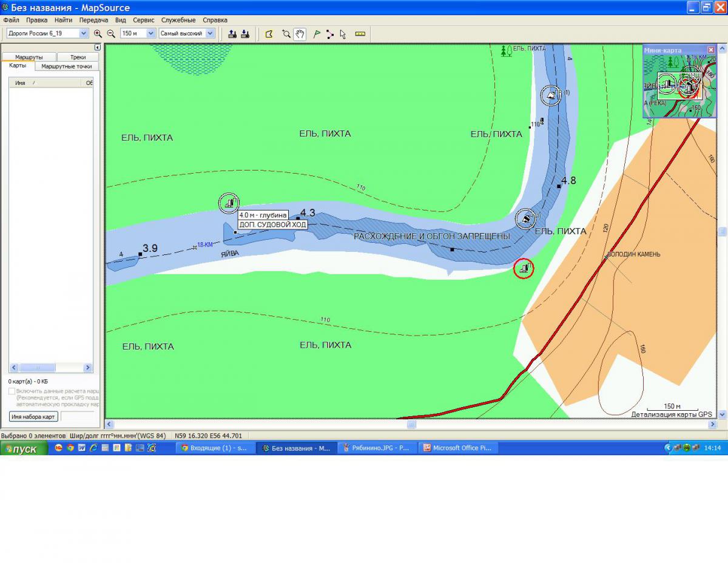Switch to the Маршрутные точки tab

point(66,66)
